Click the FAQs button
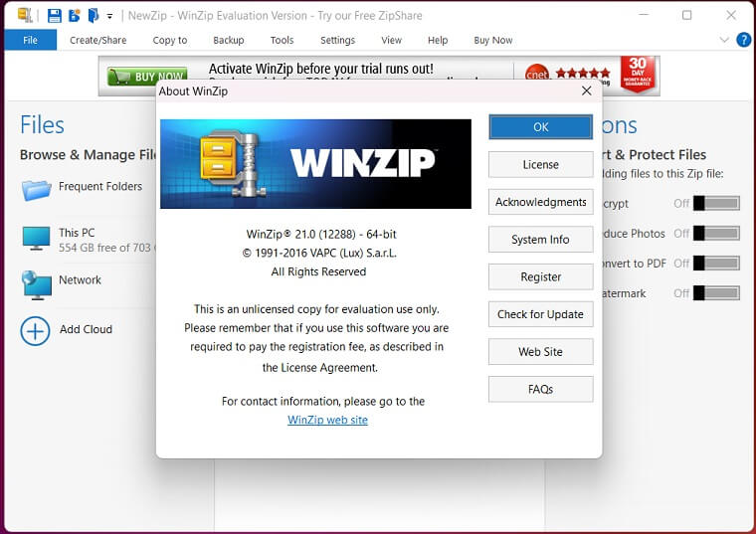Image resolution: width=756 pixels, height=534 pixels. click(x=540, y=389)
